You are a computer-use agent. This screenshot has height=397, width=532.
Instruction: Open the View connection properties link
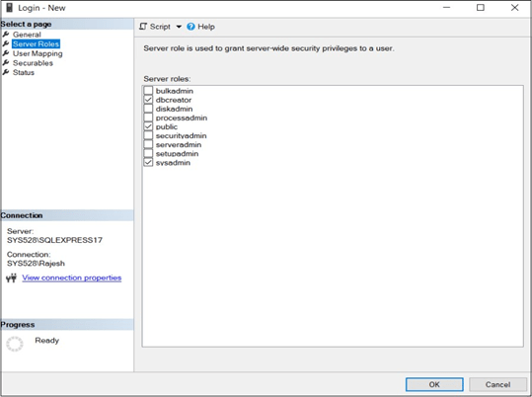pos(72,278)
